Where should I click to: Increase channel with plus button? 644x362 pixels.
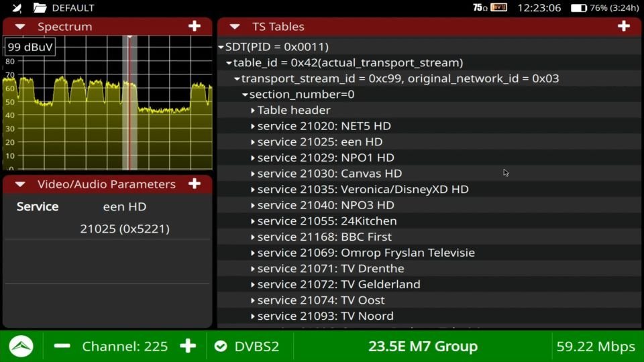(x=188, y=346)
